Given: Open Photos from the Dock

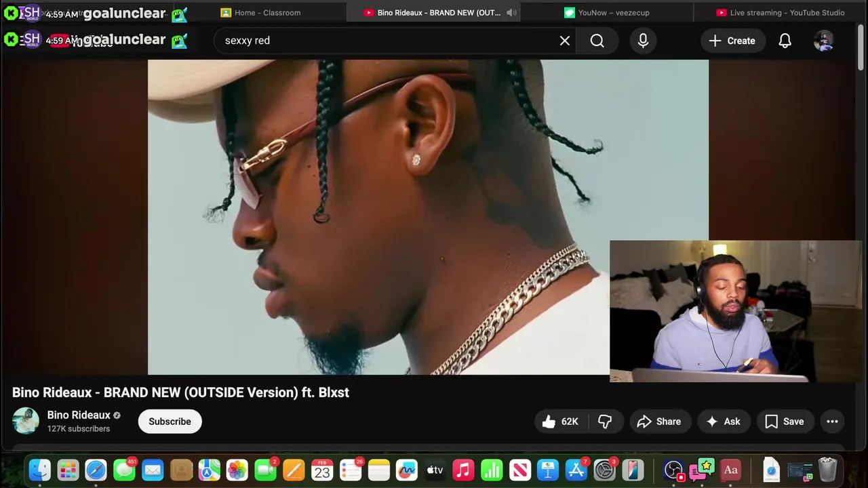Looking at the screenshot, I should point(237,470).
